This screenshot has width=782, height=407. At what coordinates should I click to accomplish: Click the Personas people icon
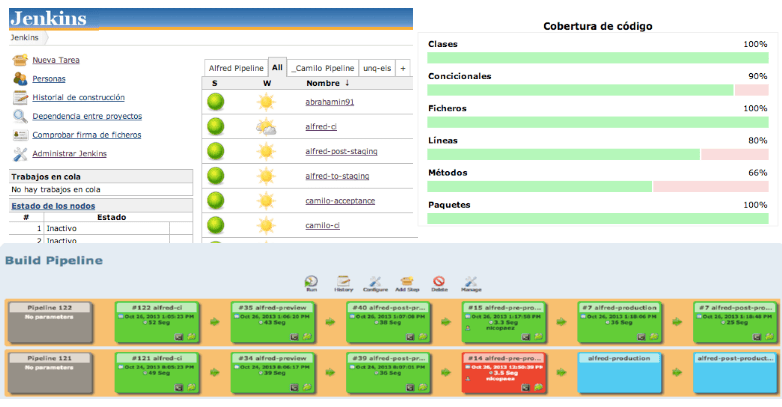point(20,79)
